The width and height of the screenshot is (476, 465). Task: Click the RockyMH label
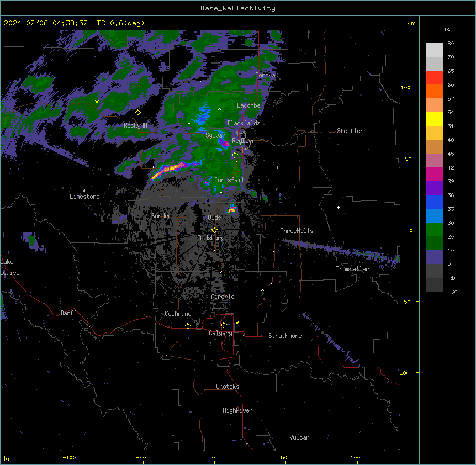[135, 125]
